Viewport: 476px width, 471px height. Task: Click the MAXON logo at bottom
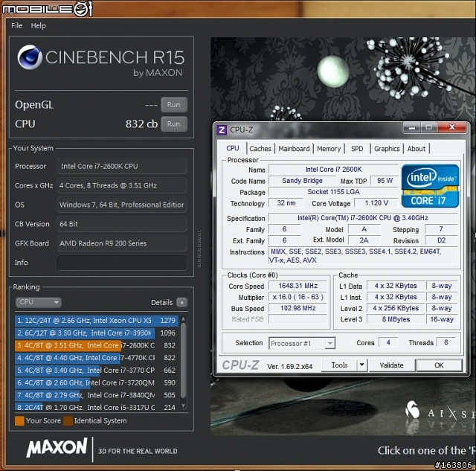point(57,448)
